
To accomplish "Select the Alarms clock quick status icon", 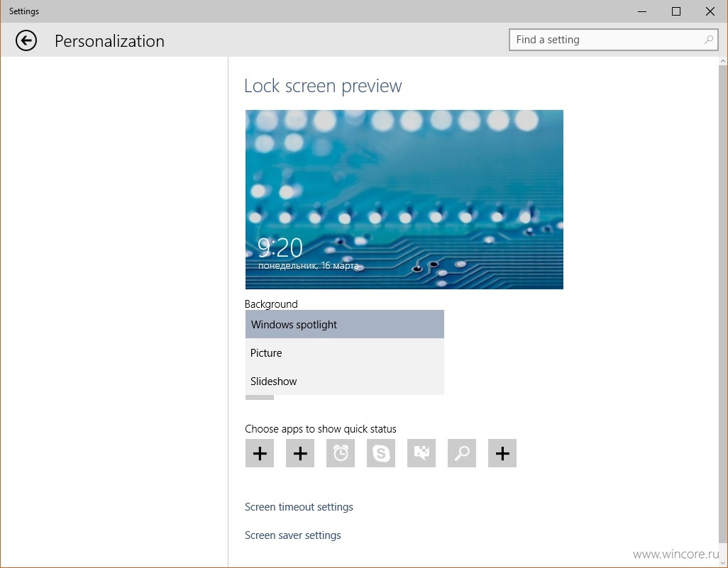I will pos(341,453).
